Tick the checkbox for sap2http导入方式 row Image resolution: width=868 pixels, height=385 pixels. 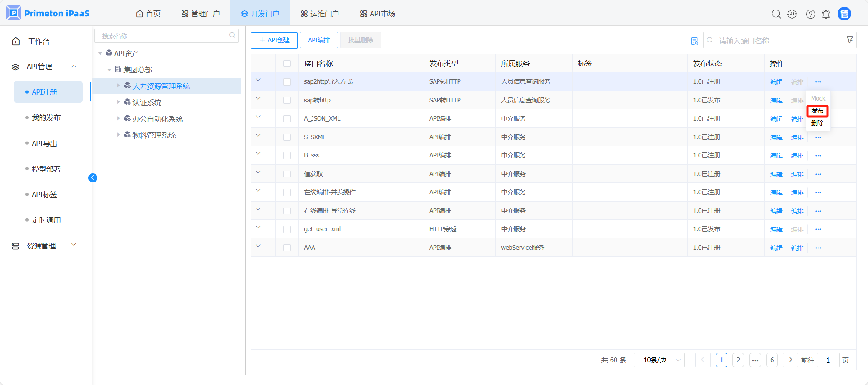(x=287, y=82)
